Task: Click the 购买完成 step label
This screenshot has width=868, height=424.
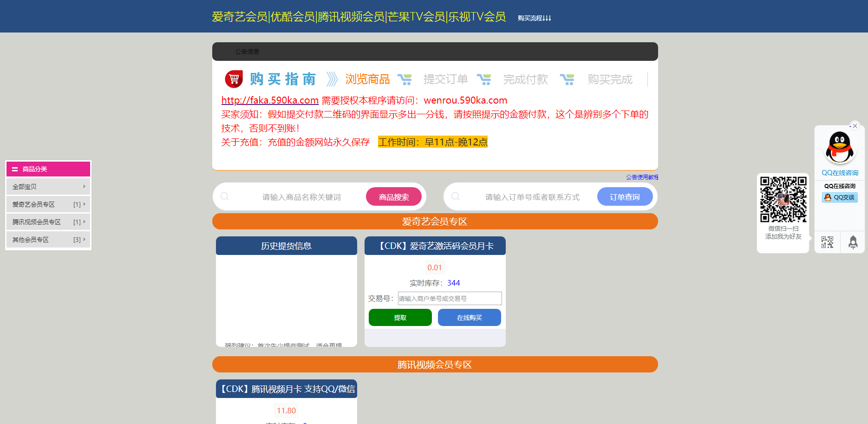Action: pyautogui.click(x=610, y=79)
